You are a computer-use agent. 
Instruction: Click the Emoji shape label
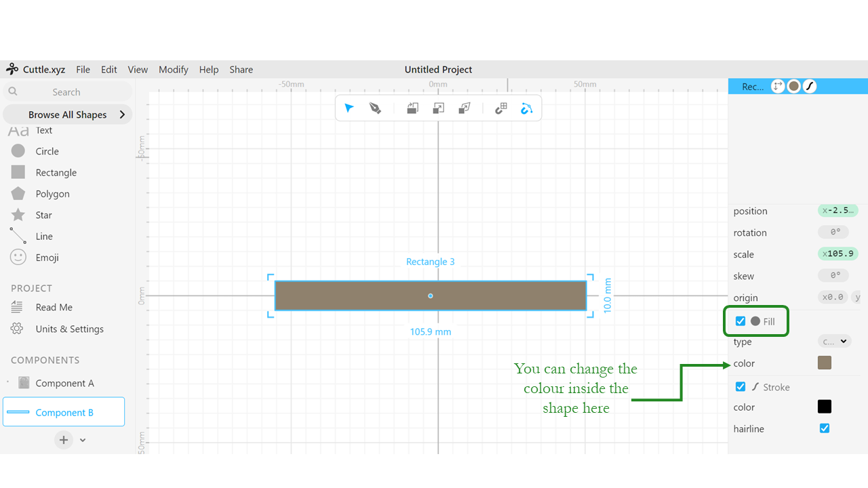pos(47,258)
